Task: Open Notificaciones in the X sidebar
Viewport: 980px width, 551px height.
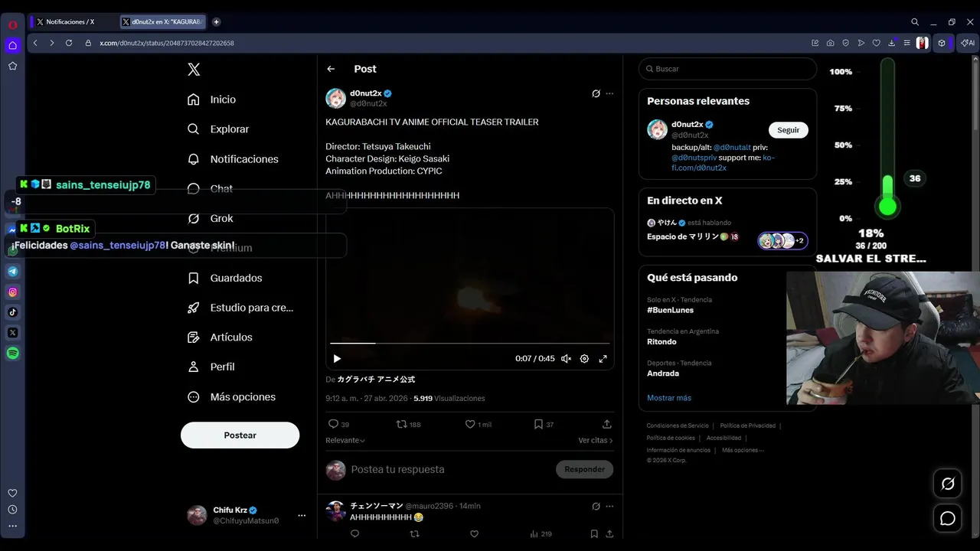Action: tap(234, 159)
